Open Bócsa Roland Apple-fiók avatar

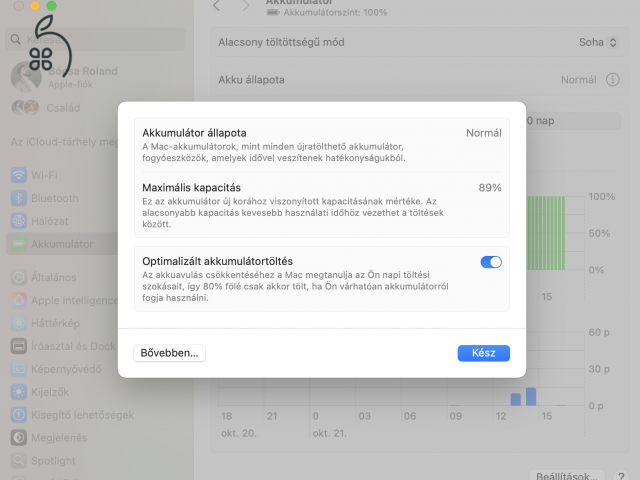pyautogui.click(x=26, y=77)
